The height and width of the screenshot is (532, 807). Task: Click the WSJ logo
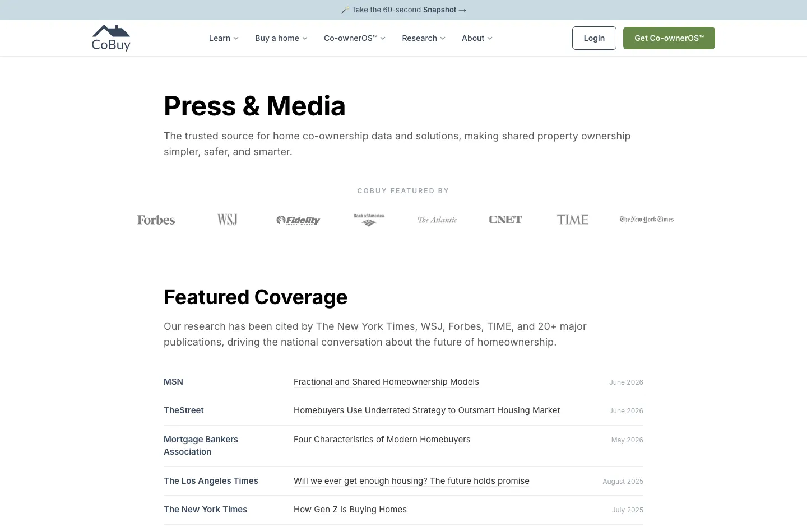pyautogui.click(x=228, y=220)
